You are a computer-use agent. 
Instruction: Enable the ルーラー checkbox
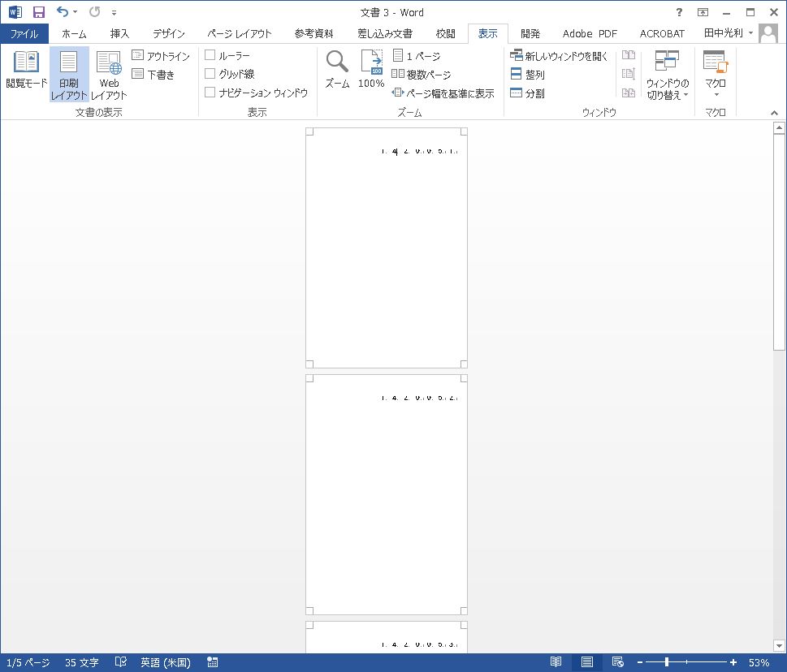[210, 55]
